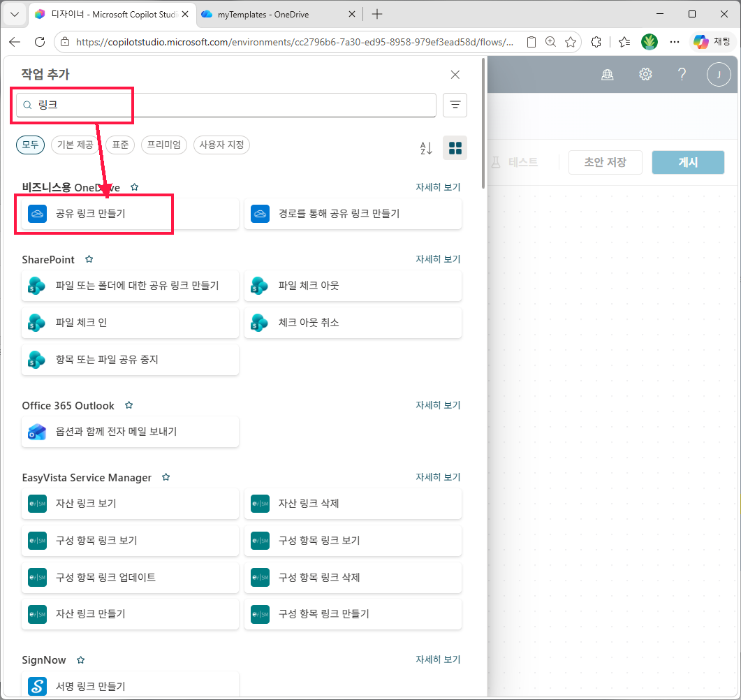Open 자세히 보기 for SignNow
The height and width of the screenshot is (700, 741).
[438, 659]
